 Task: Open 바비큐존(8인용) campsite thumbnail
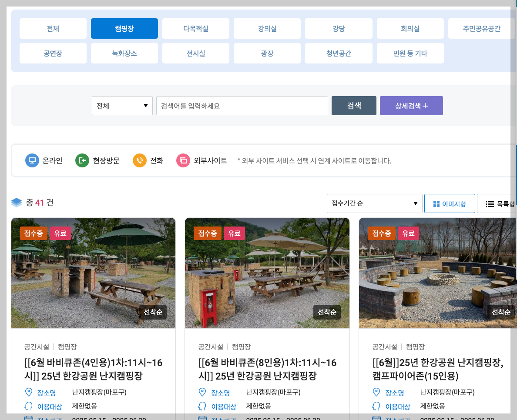[x=267, y=273]
